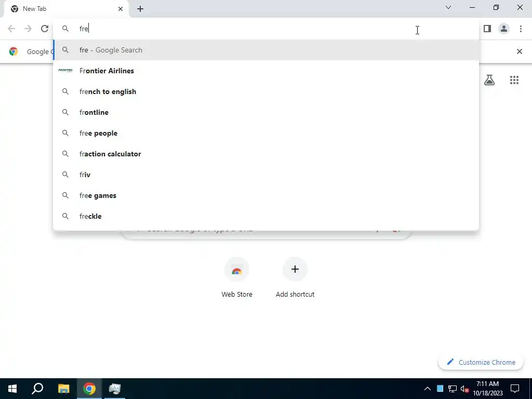Open the Web Store shortcut
This screenshot has width=532, height=399.
(237, 277)
